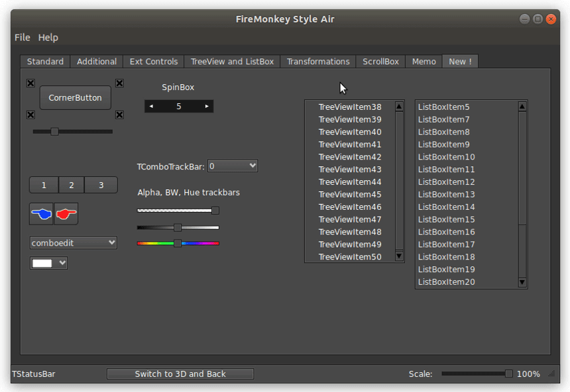570x392 pixels.
Task: Toggle the checkbox above-right of CornerButton
Action: [119, 83]
